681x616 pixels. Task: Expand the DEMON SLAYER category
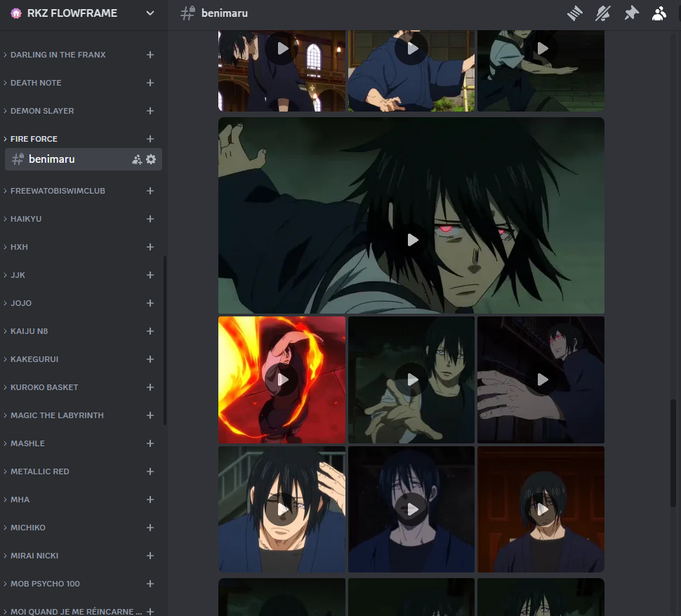click(38, 111)
